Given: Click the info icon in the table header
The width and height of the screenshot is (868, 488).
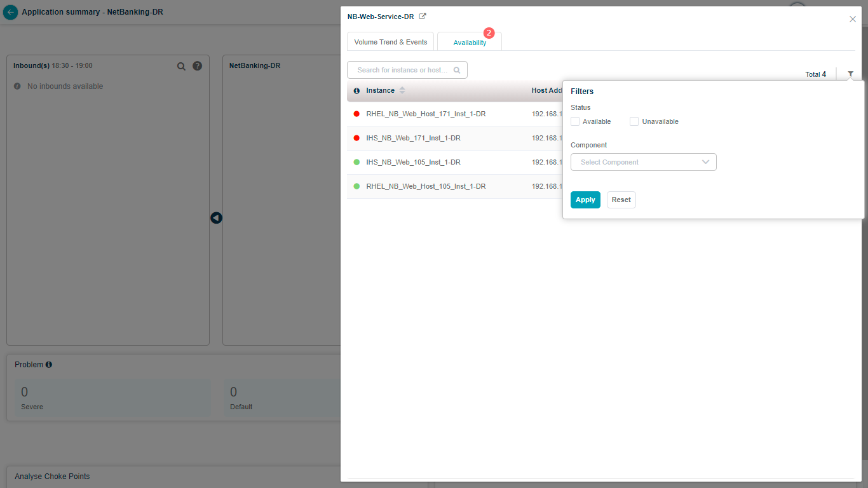Looking at the screenshot, I should [356, 91].
